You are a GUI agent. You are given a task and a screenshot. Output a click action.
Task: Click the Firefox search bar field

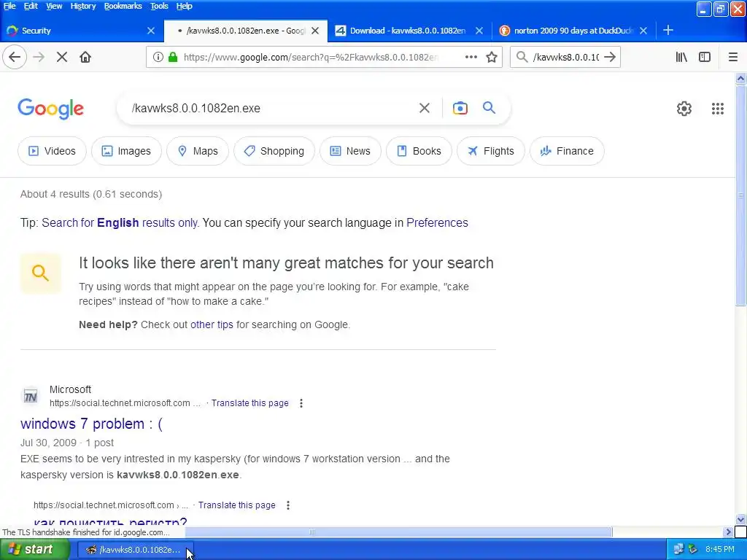[x=565, y=57]
